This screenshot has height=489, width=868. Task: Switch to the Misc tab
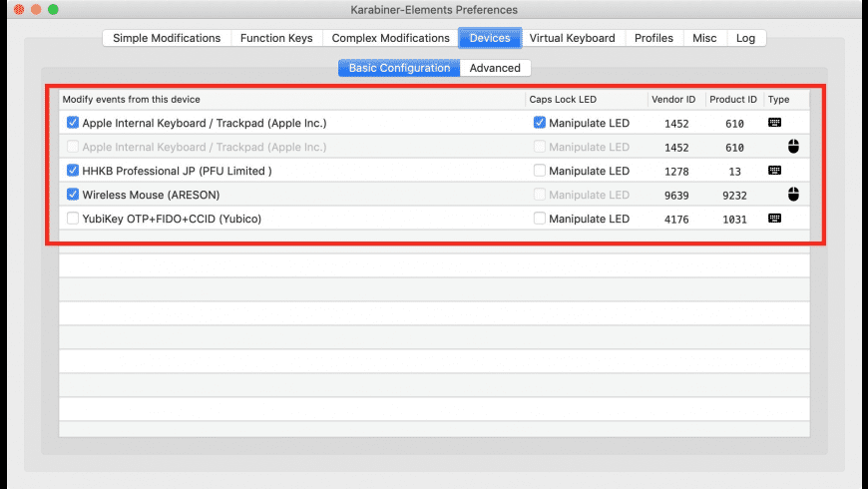point(704,38)
